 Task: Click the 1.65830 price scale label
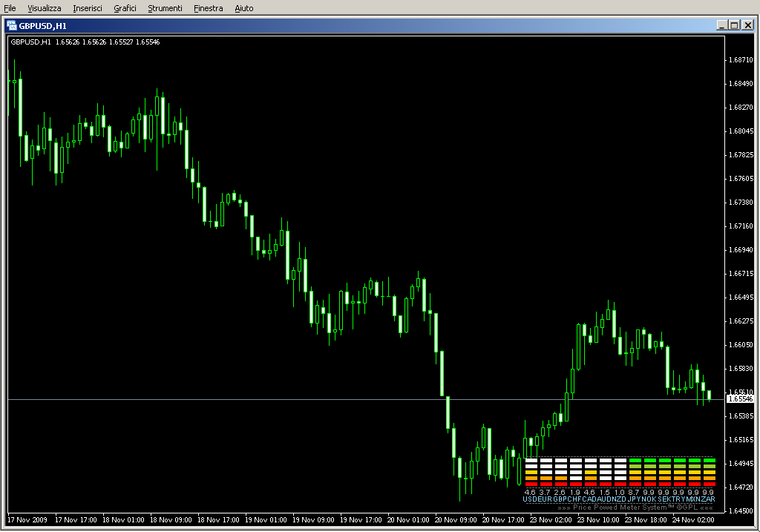[x=741, y=369]
